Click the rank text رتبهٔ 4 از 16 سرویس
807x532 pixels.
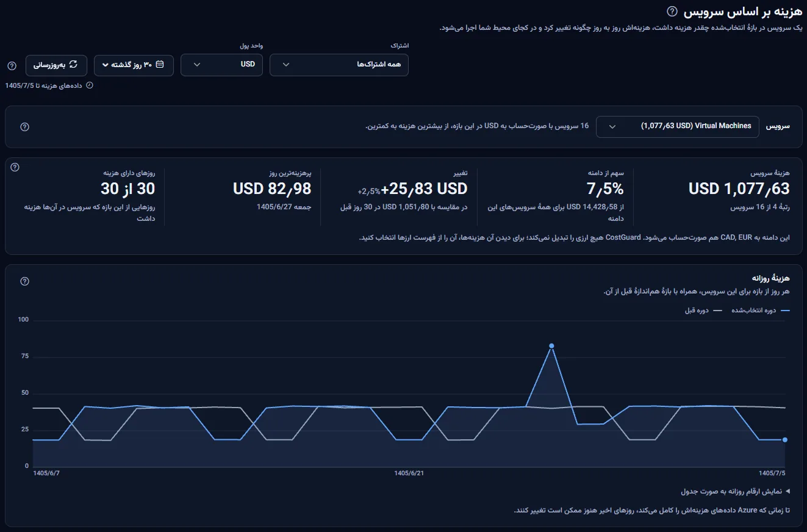[x=760, y=207]
